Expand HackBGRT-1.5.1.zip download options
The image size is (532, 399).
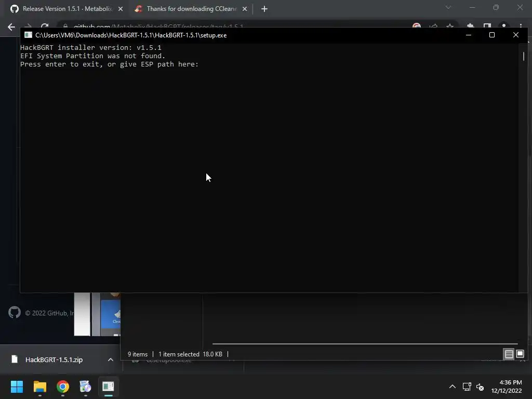(x=110, y=360)
